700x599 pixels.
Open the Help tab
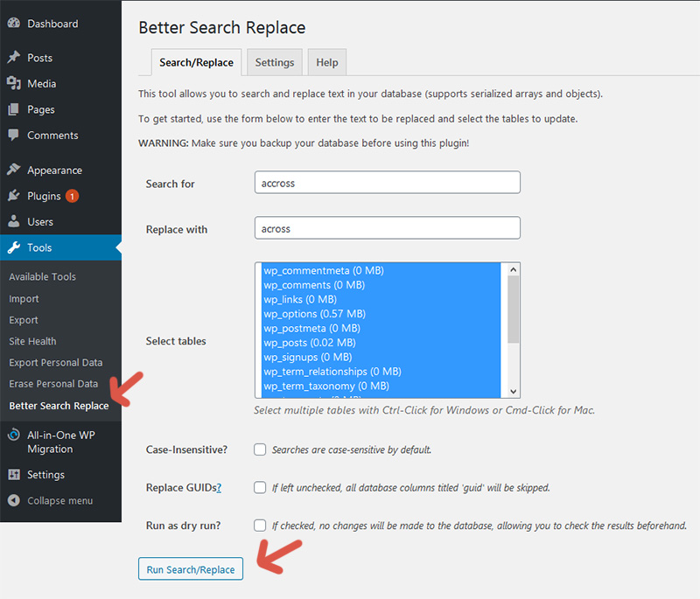(327, 62)
